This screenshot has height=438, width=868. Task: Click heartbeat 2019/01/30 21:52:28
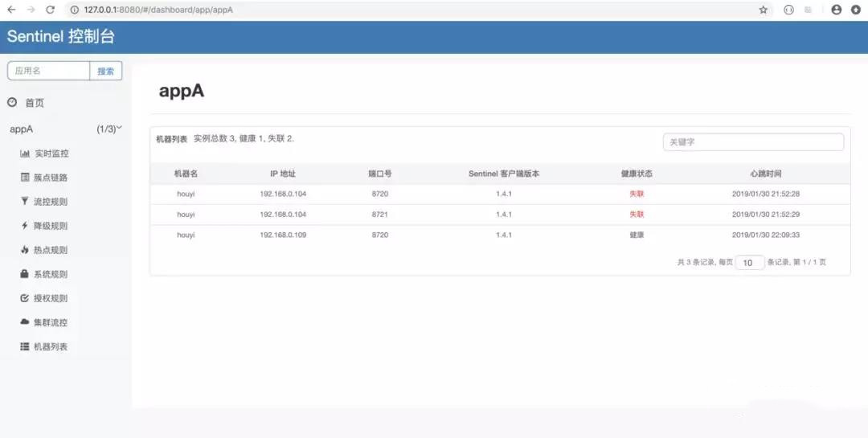[766, 194]
